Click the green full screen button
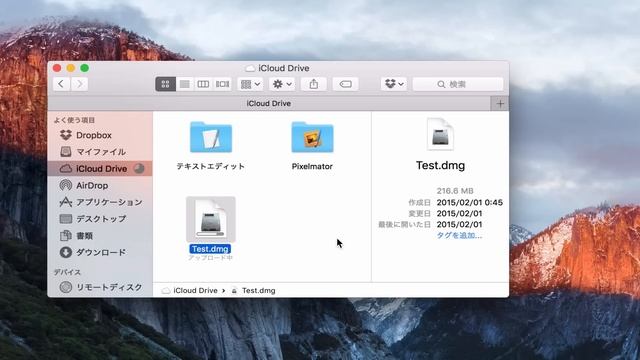 [x=84, y=68]
